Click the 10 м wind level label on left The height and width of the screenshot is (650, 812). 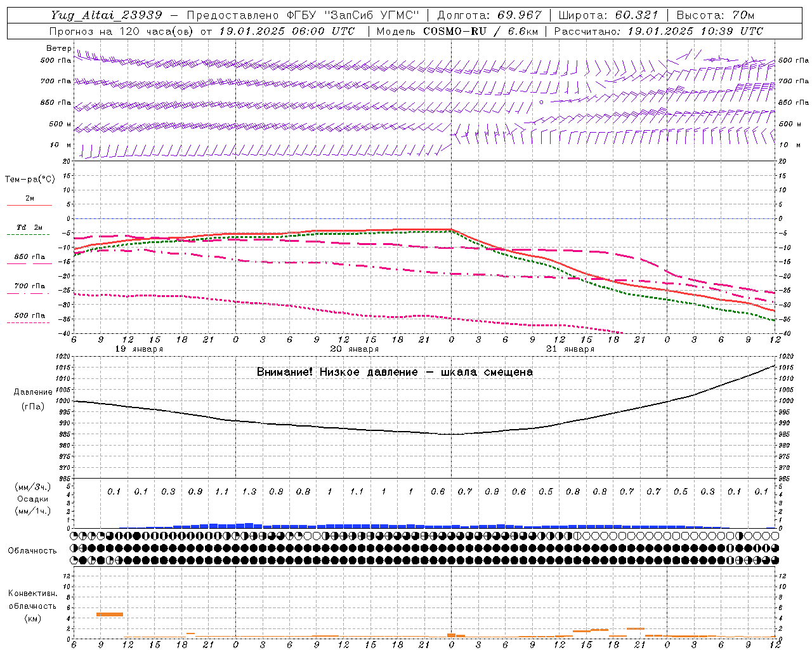click(x=60, y=145)
